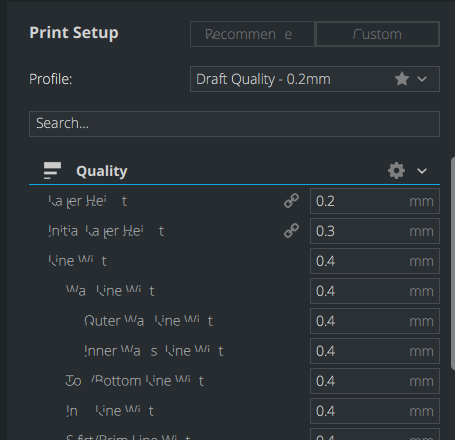Image resolution: width=455 pixels, height=440 pixels.
Task: Click the Print Setup heading
Action: coord(74,33)
